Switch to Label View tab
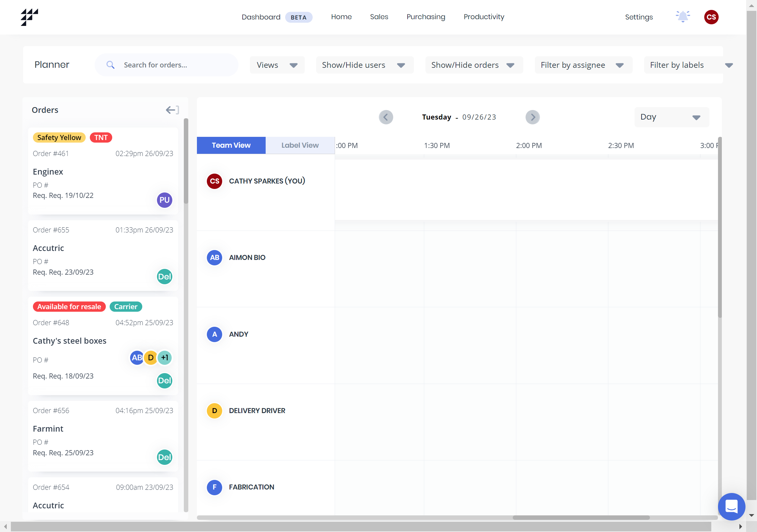This screenshot has width=757, height=532. (300, 145)
